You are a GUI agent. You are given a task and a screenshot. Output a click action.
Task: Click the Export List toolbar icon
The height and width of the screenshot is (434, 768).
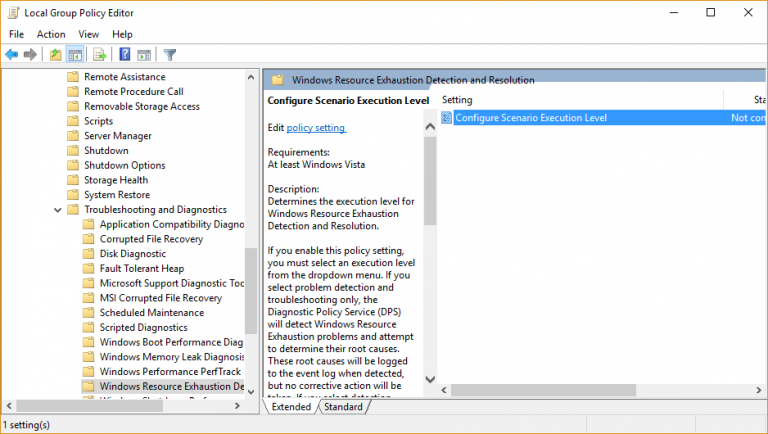click(99, 54)
